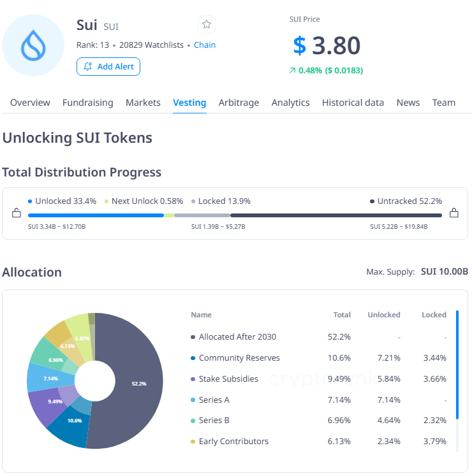Viewport: 472px width, 476px height.
Task: Click the 52.2% dark slice of the donut chart
Action: (x=139, y=384)
